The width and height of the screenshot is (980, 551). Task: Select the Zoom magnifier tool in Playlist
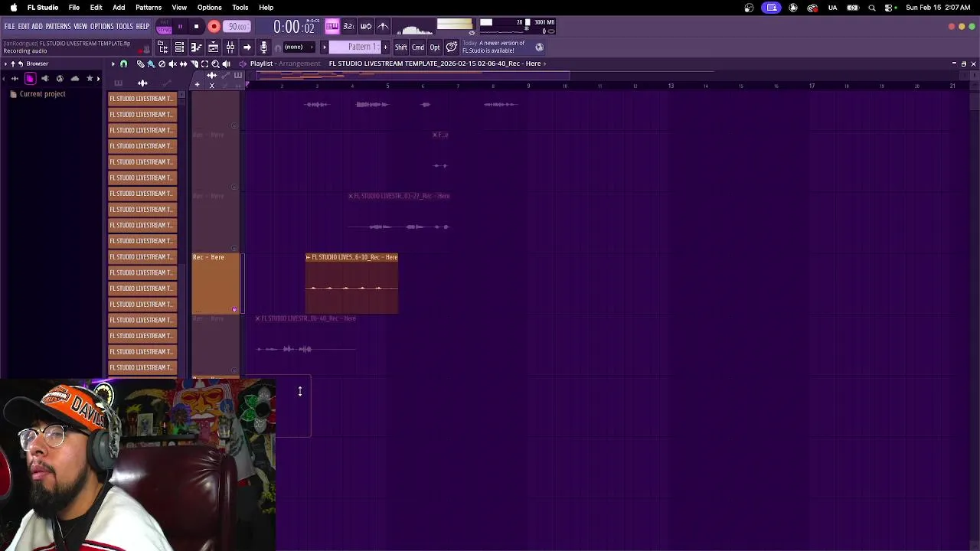pos(215,64)
